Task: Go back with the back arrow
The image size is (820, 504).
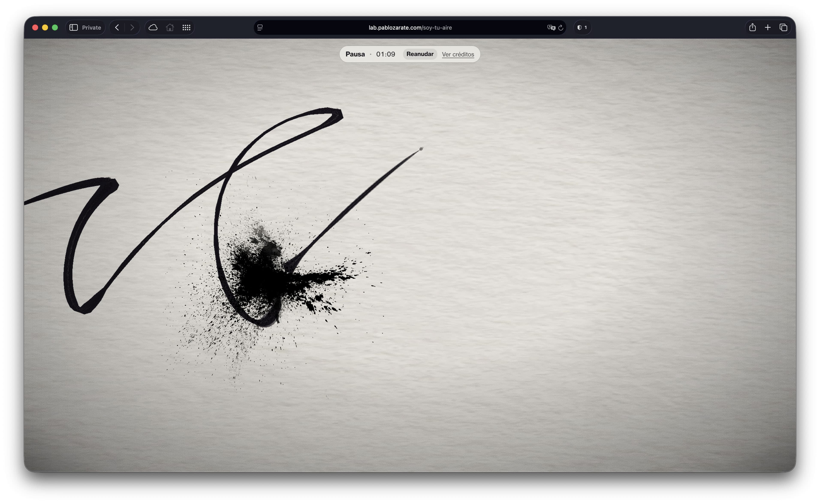Action: pos(117,28)
